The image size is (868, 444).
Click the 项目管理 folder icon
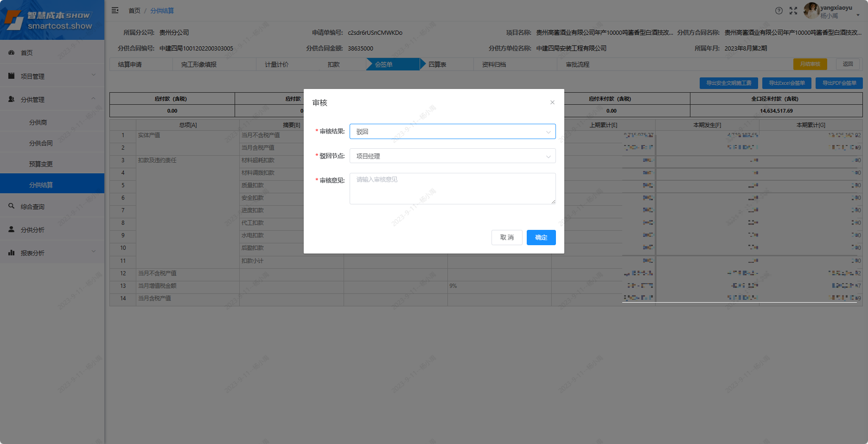pyautogui.click(x=12, y=76)
